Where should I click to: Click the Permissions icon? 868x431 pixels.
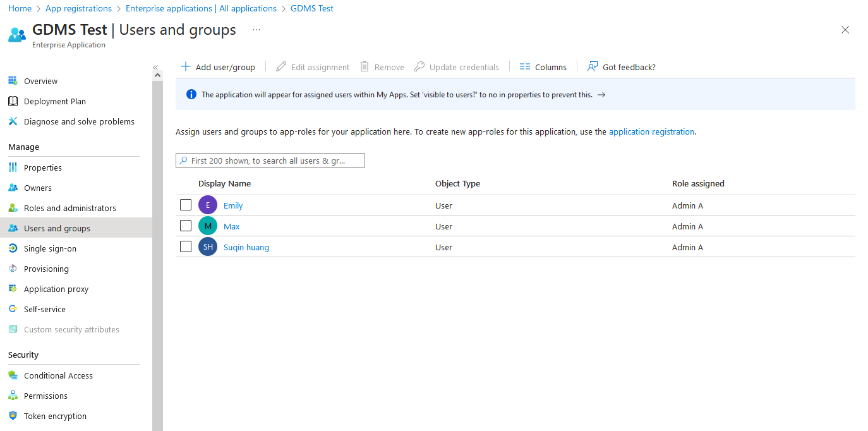click(x=13, y=396)
